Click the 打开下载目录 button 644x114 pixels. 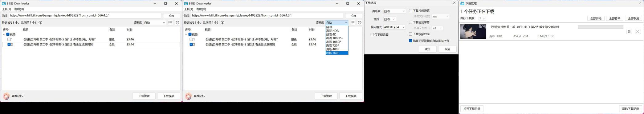click(472, 109)
